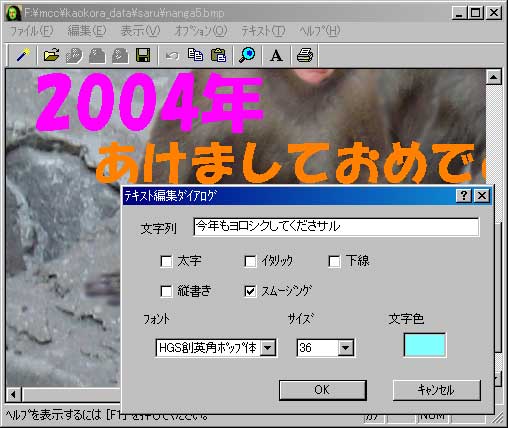This screenshot has width=508, height=428.
Task: Enable the イタリック italic checkbox
Action: 250,261
